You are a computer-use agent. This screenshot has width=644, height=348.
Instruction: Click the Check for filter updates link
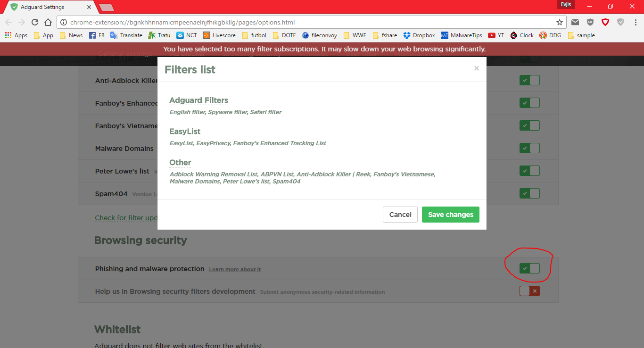click(126, 218)
